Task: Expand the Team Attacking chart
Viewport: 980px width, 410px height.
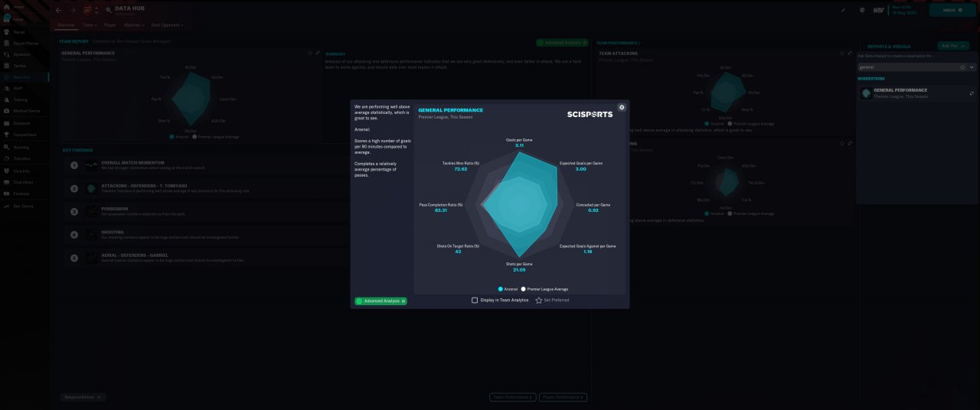Action: 850,54
